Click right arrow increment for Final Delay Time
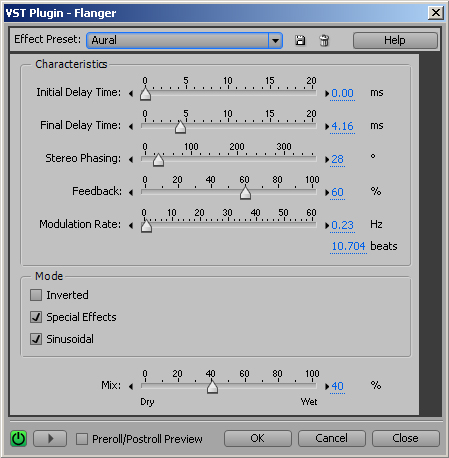The image size is (449, 458). point(327,126)
